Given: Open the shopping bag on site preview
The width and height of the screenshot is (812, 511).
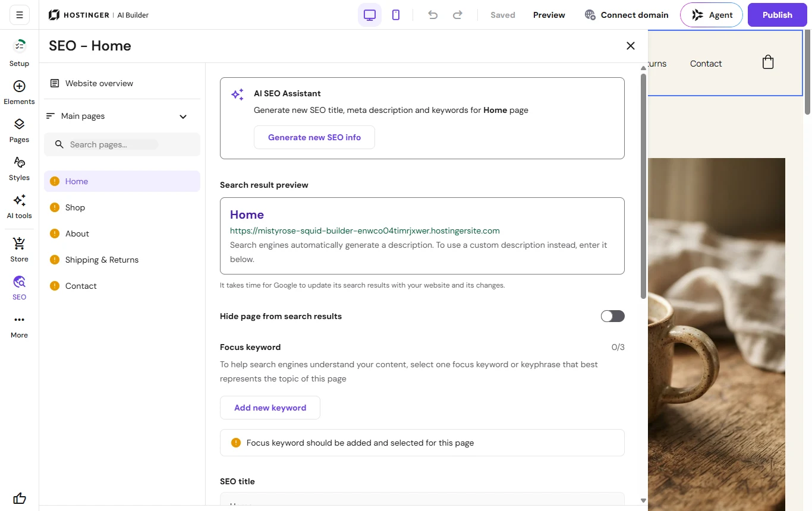Looking at the screenshot, I should tap(768, 62).
